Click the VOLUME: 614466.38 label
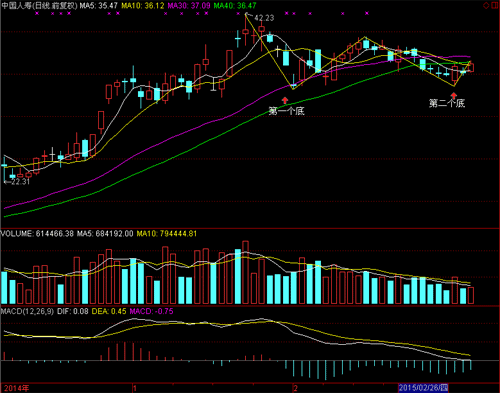The height and width of the screenshot is (393, 500). [x=37, y=234]
